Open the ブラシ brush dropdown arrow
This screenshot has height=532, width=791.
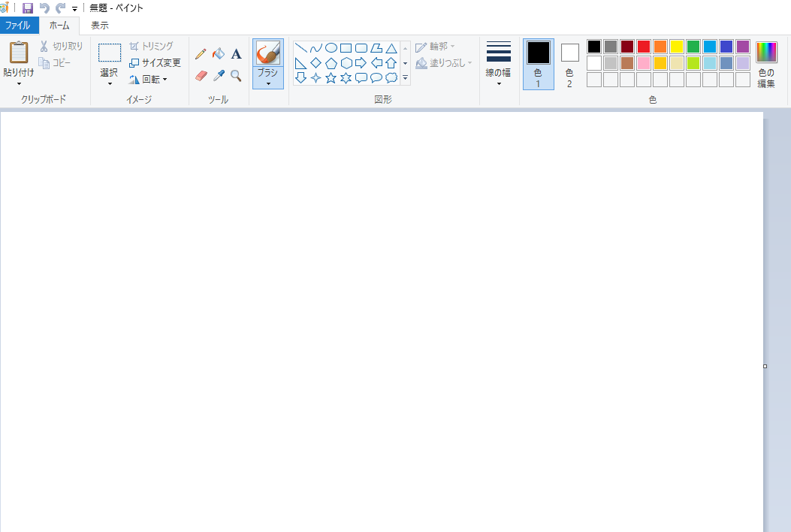pyautogui.click(x=268, y=83)
